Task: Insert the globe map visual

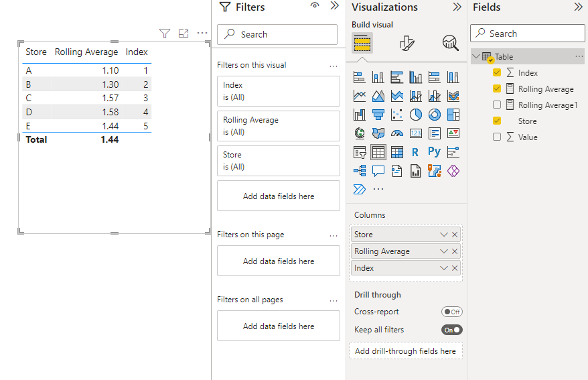Action: click(359, 133)
